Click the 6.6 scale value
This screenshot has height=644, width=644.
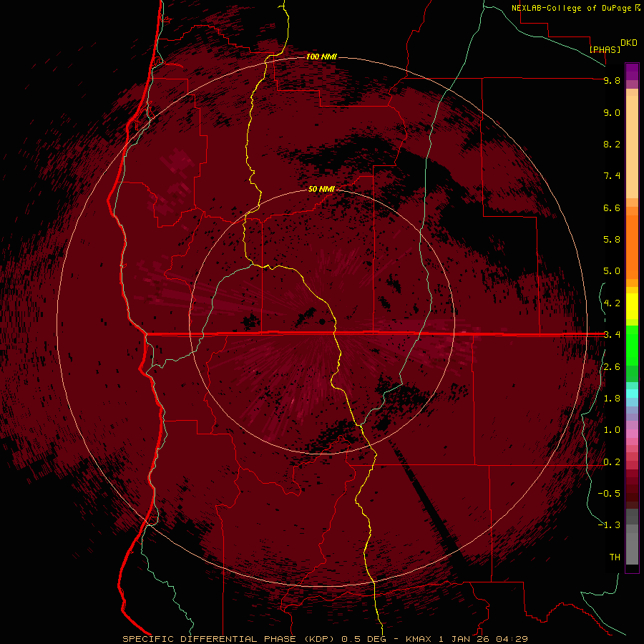pyautogui.click(x=612, y=208)
